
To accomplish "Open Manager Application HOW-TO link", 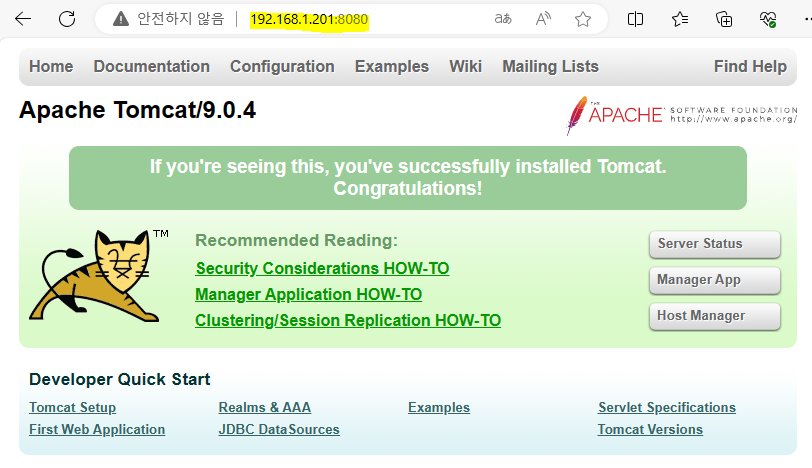I will (x=309, y=294).
